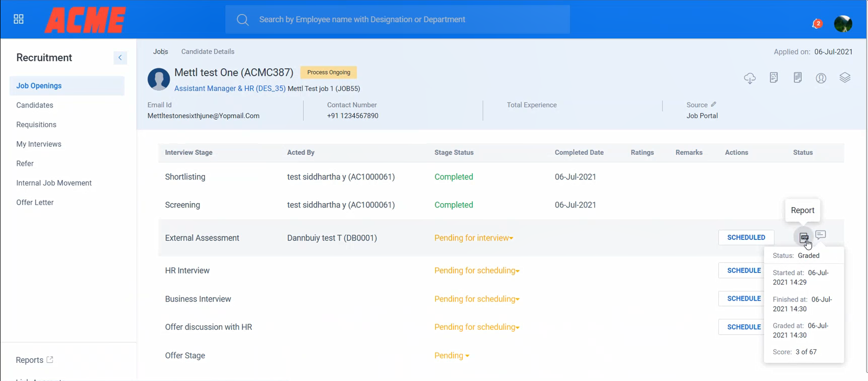Image resolution: width=868 pixels, height=381 pixels.
Task: Go to Candidate Details breadcrumb
Action: [x=208, y=52]
